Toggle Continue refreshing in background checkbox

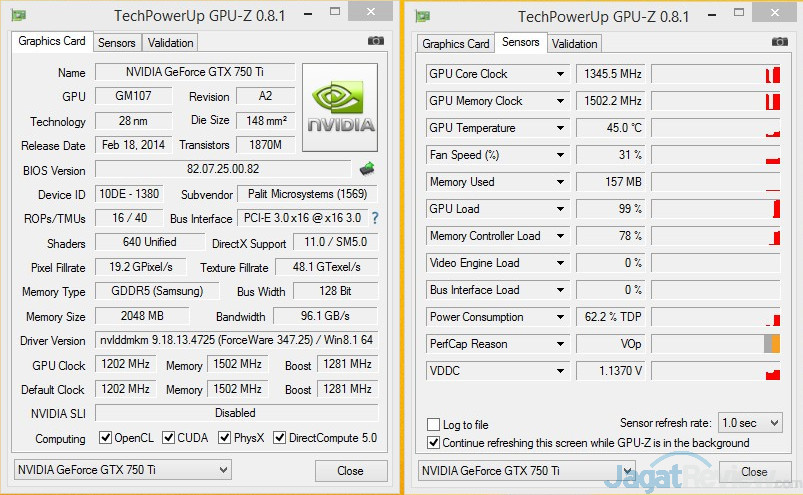pos(434,442)
